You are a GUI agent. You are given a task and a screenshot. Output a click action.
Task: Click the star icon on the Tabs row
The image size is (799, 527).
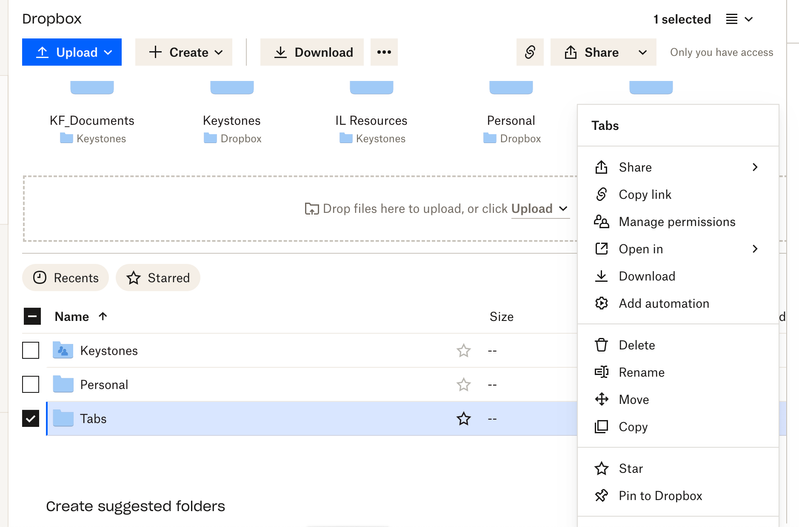[463, 419]
